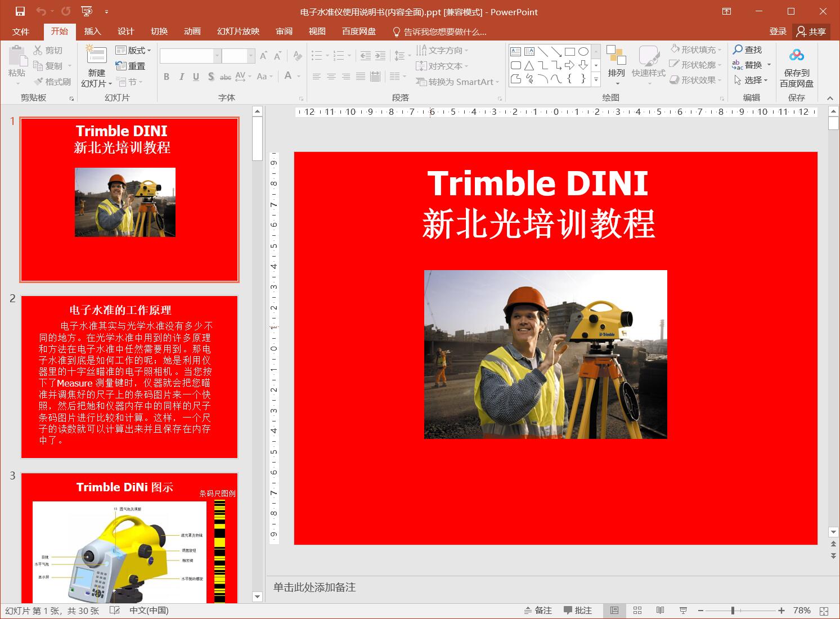Click zoom in plus button
The height and width of the screenshot is (619, 840).
pos(781,611)
